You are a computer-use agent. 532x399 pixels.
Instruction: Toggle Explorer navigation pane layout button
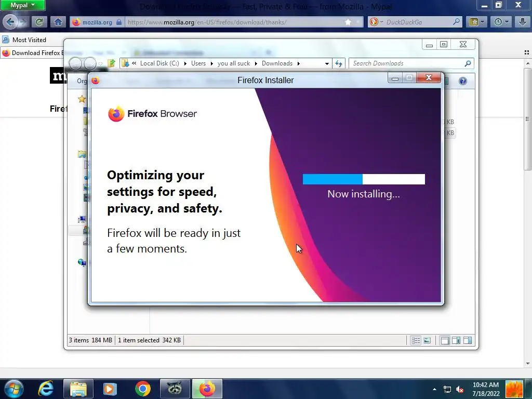tap(445, 340)
